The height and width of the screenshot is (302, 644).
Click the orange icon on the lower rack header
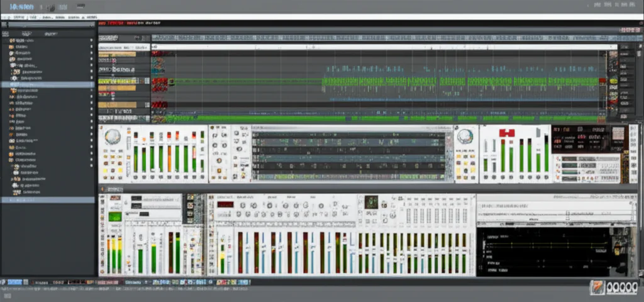pyautogui.click(x=103, y=189)
